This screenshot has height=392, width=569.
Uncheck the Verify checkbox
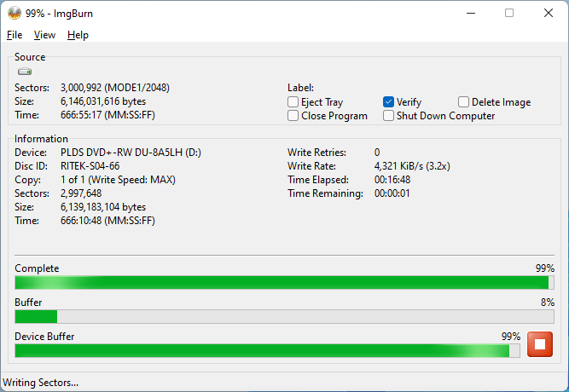point(389,102)
